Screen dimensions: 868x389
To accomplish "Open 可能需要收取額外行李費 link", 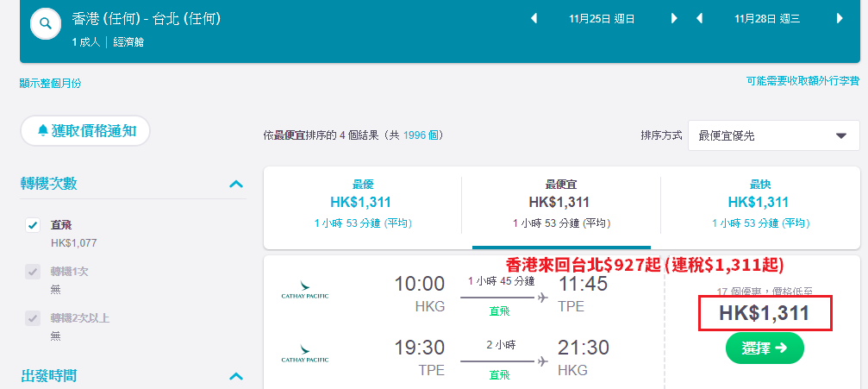I will coord(802,81).
